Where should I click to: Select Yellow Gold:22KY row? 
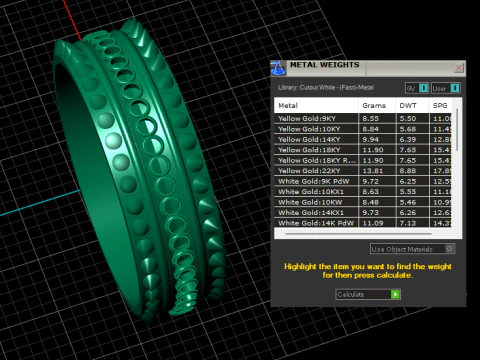(x=363, y=171)
